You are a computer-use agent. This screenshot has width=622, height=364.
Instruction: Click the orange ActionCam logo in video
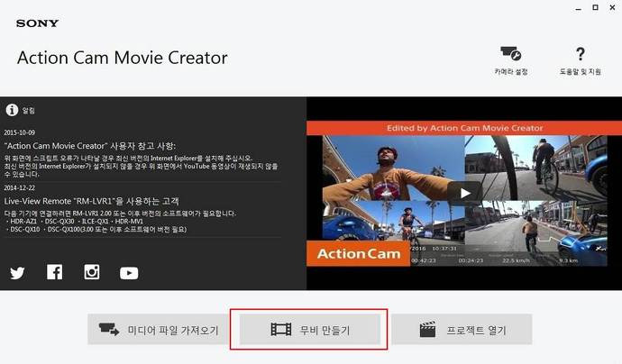pos(359,253)
